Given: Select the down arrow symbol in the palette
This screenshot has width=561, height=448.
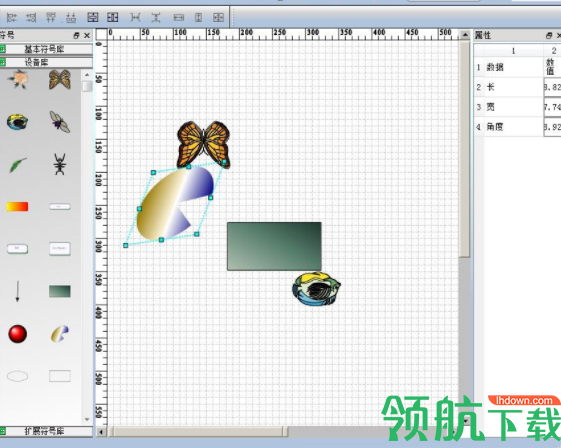Looking at the screenshot, I should 17,291.
